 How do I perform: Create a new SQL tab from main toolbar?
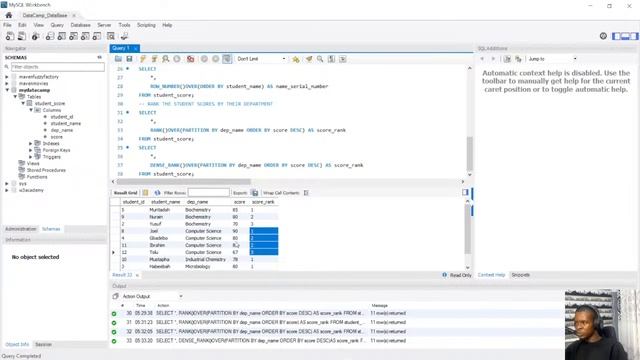coord(10,36)
